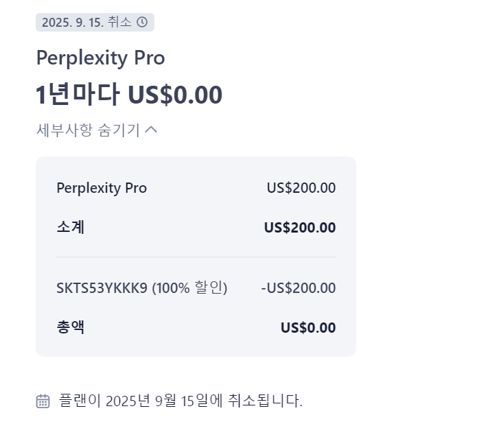This screenshot has height=448, width=477.
Task: Click the plan cancellation notice text
Action: (181, 401)
